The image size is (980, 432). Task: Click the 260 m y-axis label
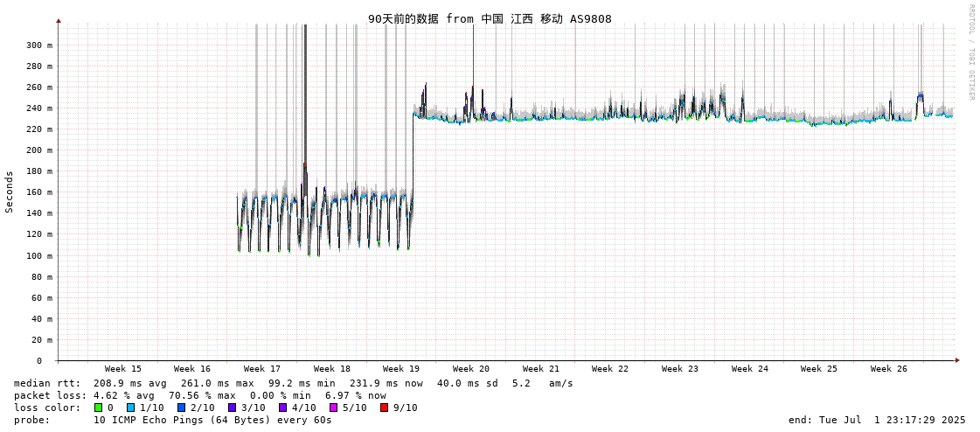point(39,87)
